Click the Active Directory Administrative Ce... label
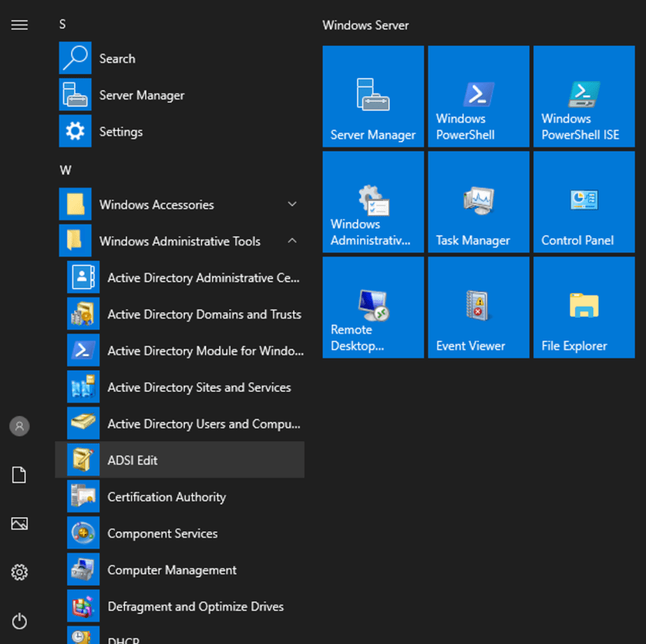The image size is (646, 644). (x=203, y=278)
